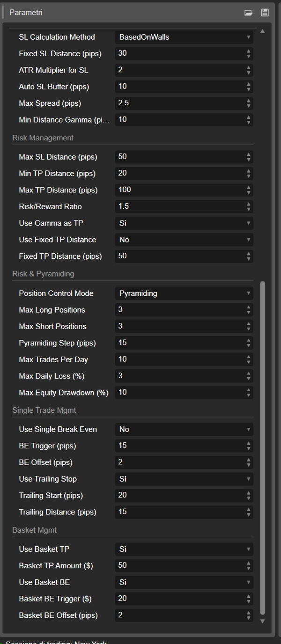Toggle the Use Basket TP option
Screen dimensions: 281x644
coord(184,549)
